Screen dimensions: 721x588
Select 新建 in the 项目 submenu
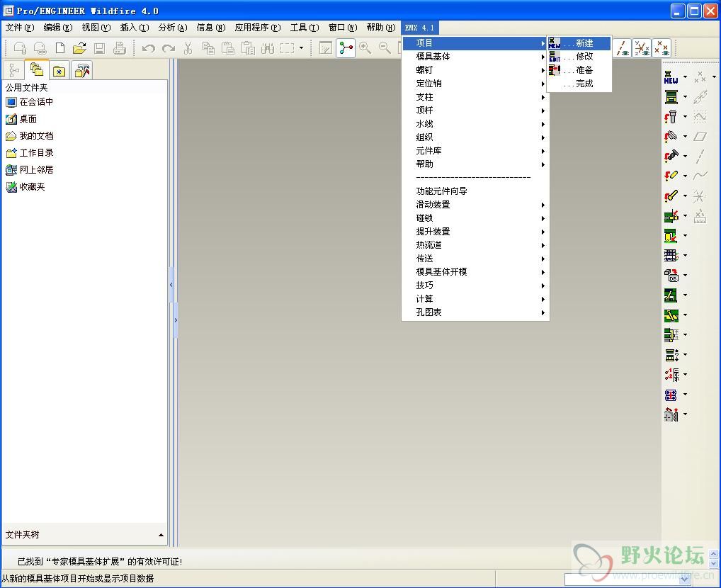[579, 43]
